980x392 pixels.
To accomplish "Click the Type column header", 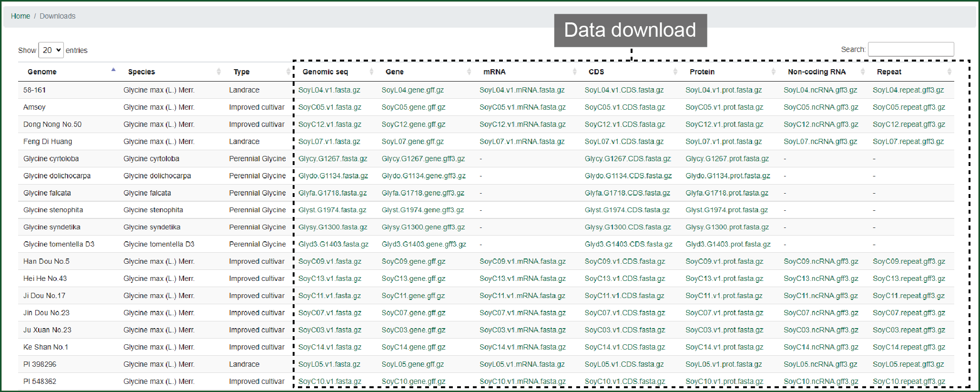I will coord(242,72).
